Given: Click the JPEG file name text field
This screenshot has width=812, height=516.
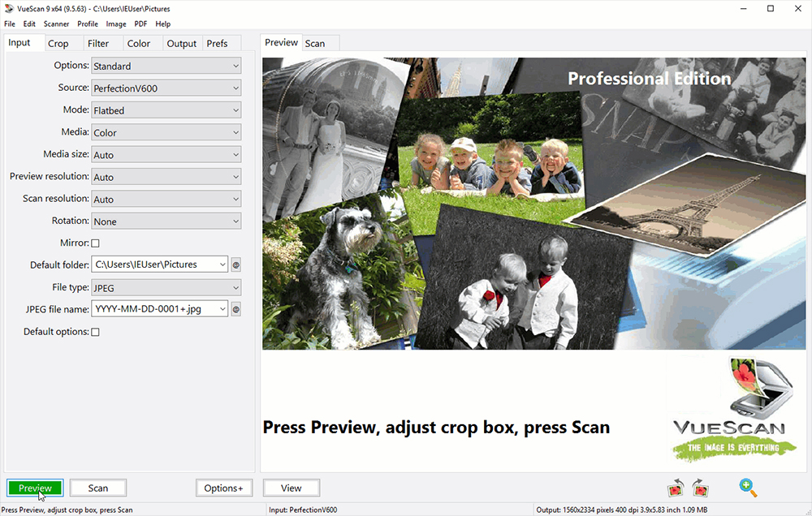Looking at the screenshot, I should click(159, 309).
